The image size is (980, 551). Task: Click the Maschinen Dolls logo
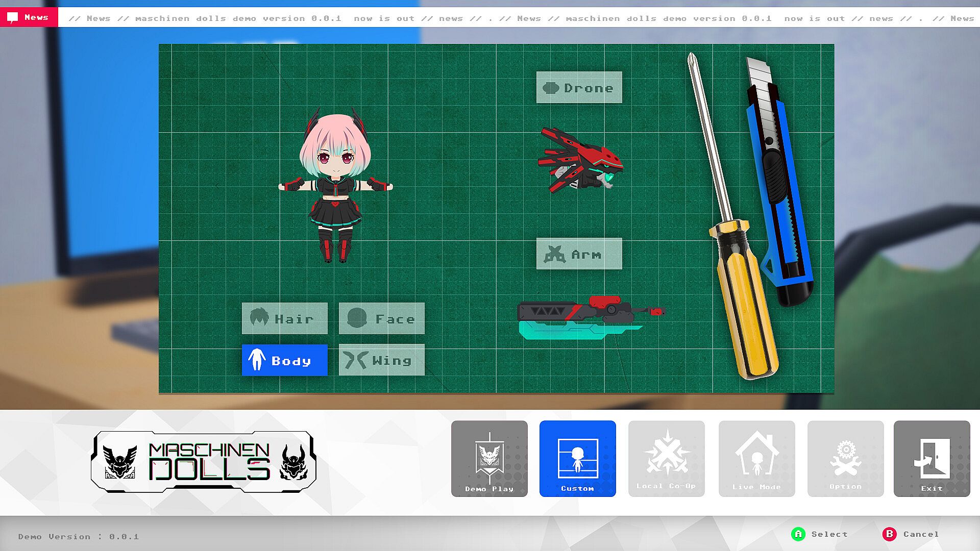(203, 462)
